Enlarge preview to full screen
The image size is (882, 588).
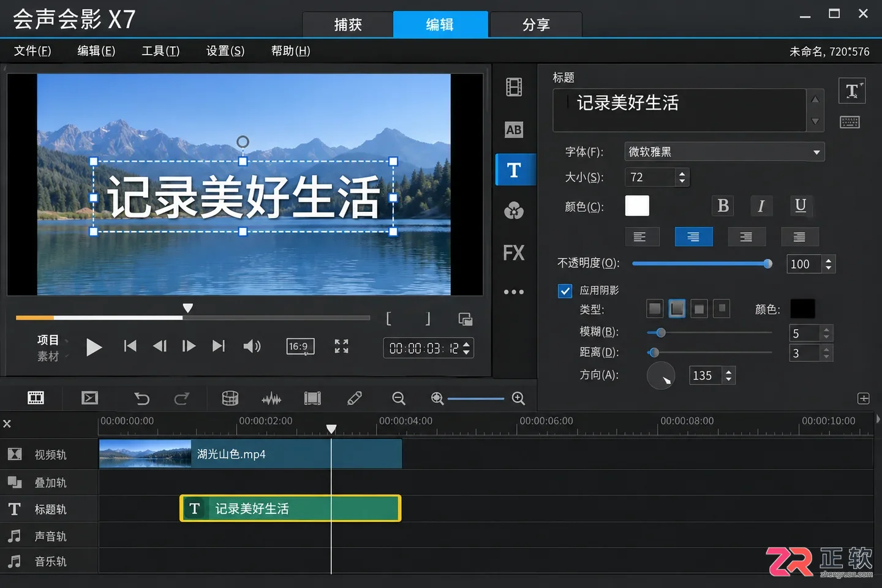coord(342,347)
